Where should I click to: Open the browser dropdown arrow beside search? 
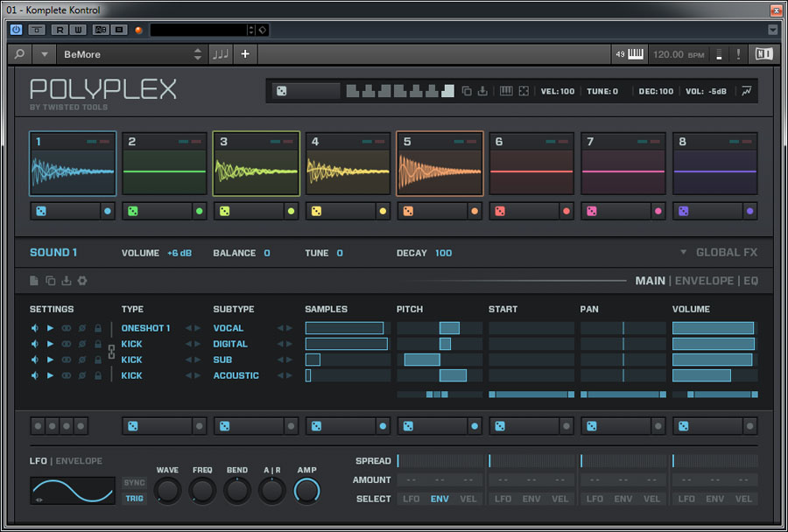pos(45,54)
